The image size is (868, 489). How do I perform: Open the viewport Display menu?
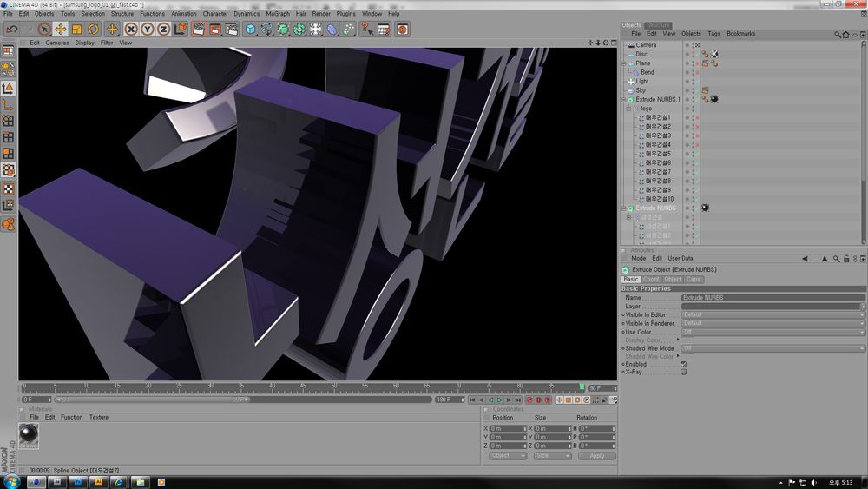[85, 43]
